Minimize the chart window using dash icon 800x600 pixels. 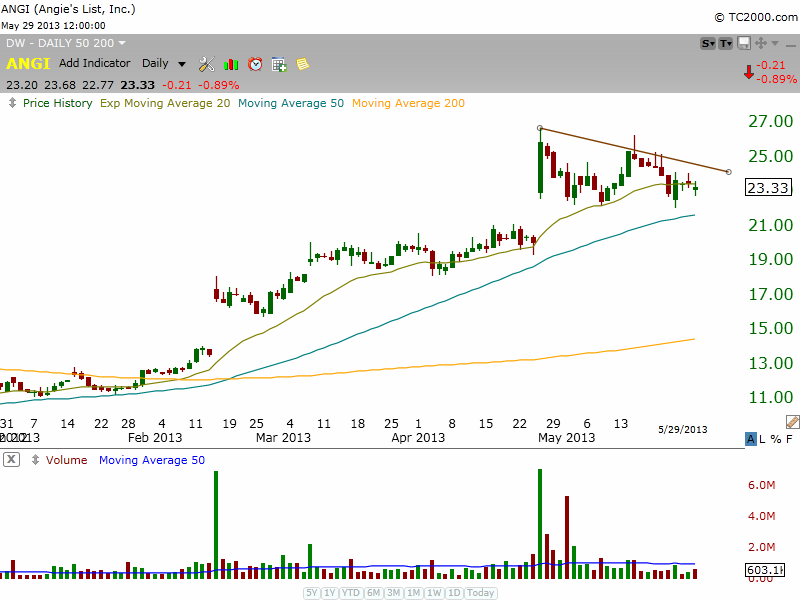coord(790,45)
